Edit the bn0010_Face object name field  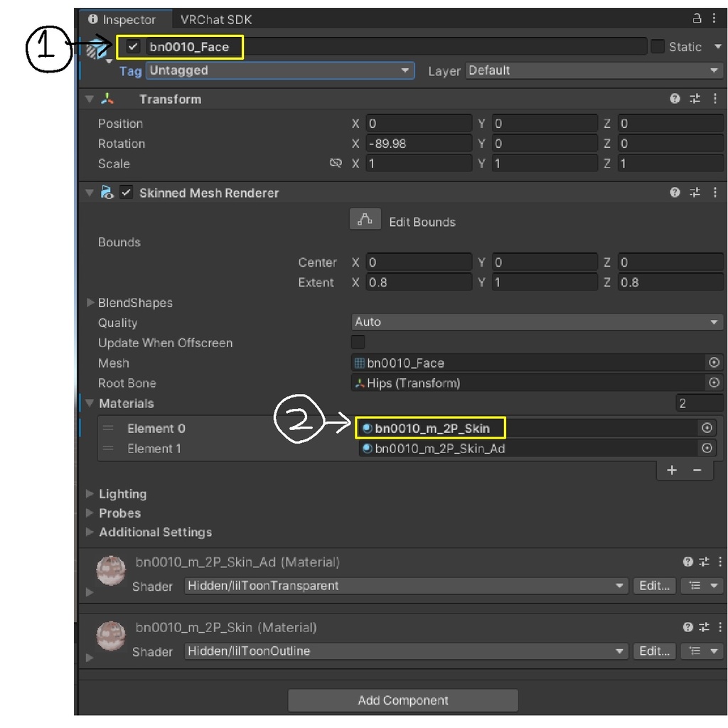coord(395,46)
